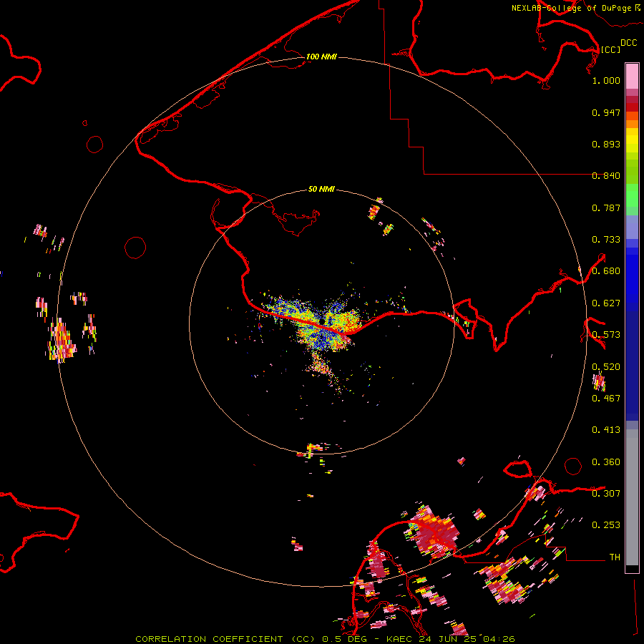
Task: Click the "TH" threshold label
Action: pyautogui.click(x=615, y=557)
